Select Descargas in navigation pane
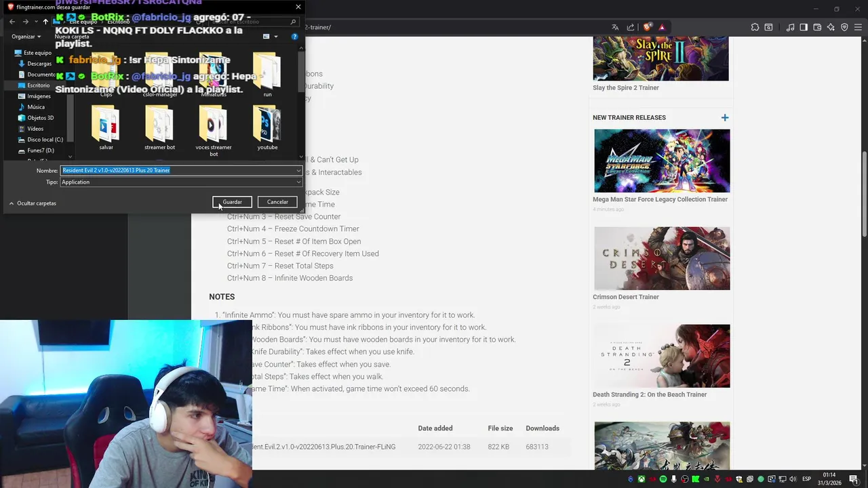The height and width of the screenshot is (488, 868). [x=35, y=64]
